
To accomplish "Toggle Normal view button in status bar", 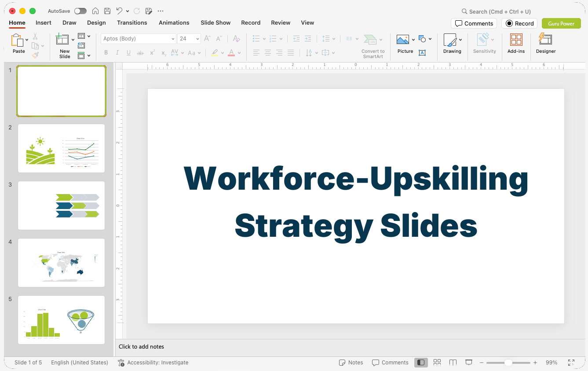I will [x=421, y=362].
